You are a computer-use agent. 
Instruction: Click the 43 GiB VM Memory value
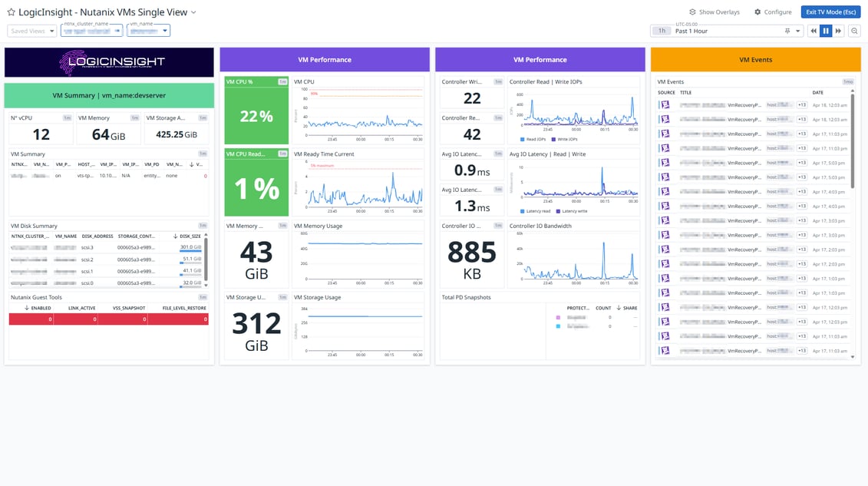(256, 260)
